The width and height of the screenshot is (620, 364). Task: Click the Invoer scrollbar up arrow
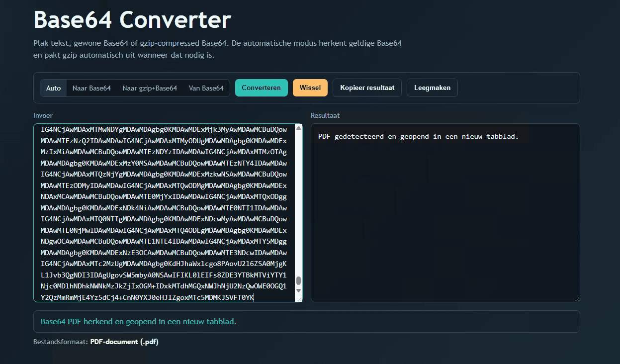pos(298,128)
